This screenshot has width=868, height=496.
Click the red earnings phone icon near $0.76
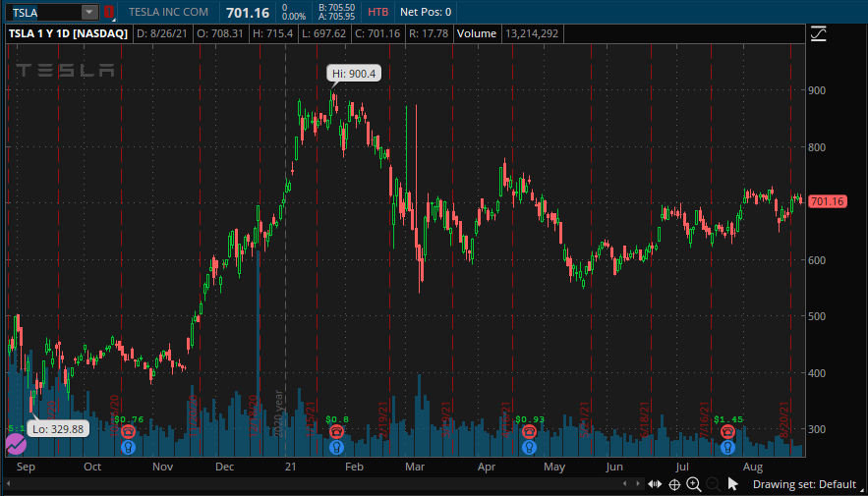[128, 431]
